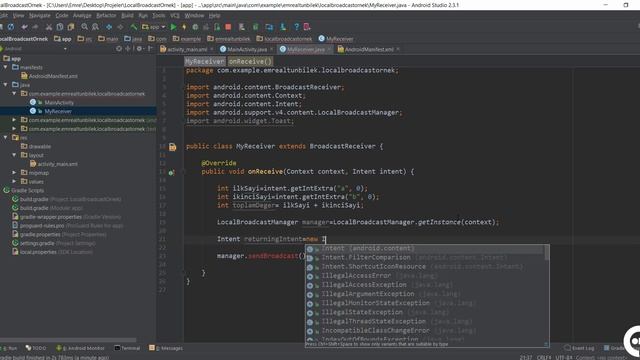Switch to activity_main.xml editor tab
The image size is (640, 360).
coord(187,49)
